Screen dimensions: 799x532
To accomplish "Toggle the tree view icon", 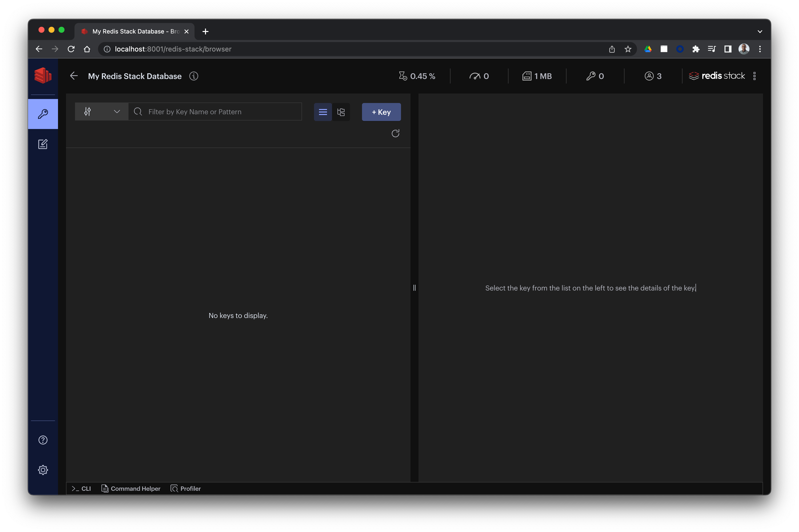I will click(x=341, y=111).
